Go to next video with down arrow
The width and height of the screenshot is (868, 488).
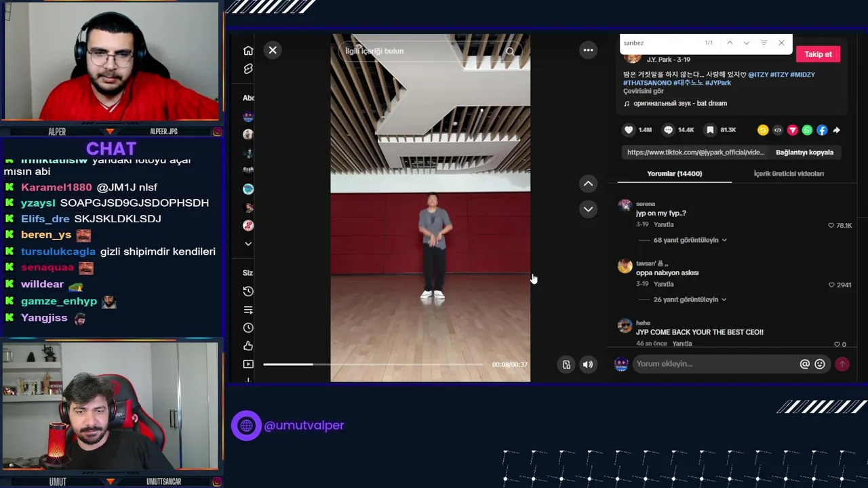click(x=588, y=209)
